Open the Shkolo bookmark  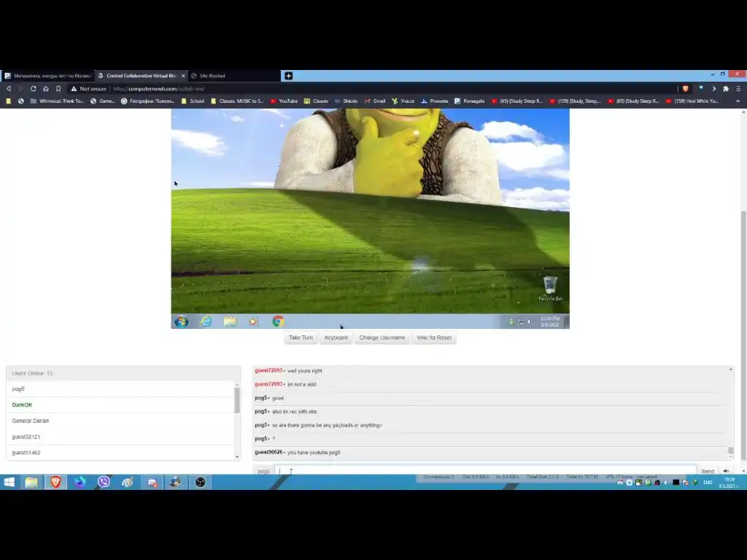[x=347, y=101]
